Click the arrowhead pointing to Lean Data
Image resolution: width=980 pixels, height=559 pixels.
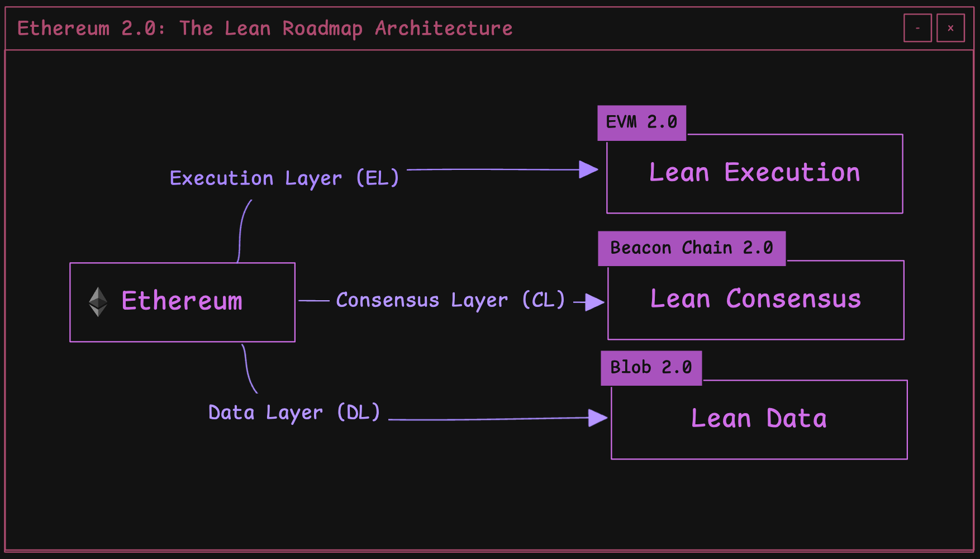[x=598, y=418]
